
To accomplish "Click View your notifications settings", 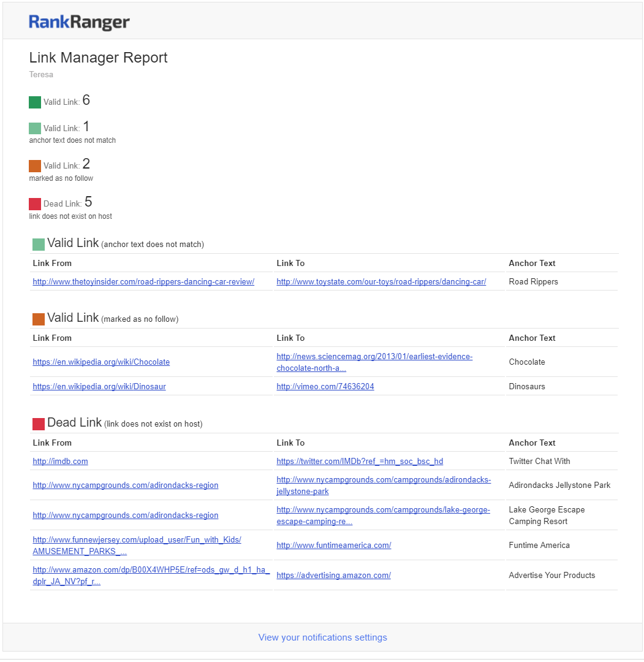I will 323,637.
